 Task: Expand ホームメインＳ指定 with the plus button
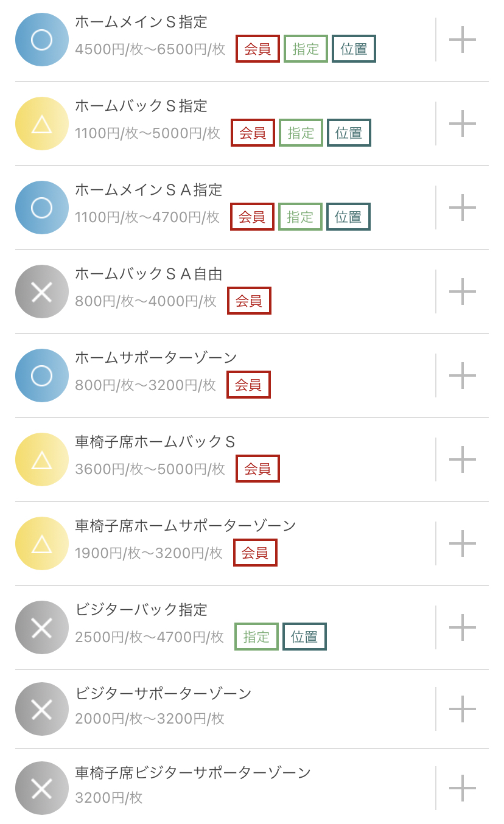tap(463, 40)
